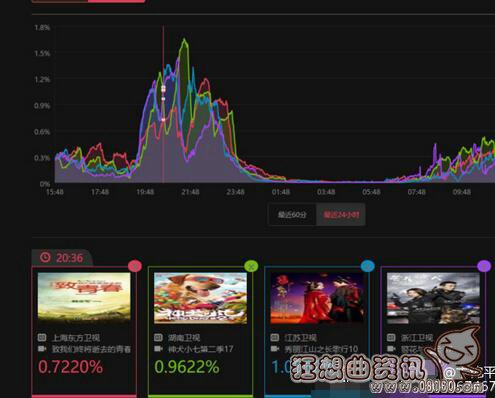Click the TV channel icon beside 江苏卫视
The height and width of the screenshot is (398, 495).
[274, 338]
